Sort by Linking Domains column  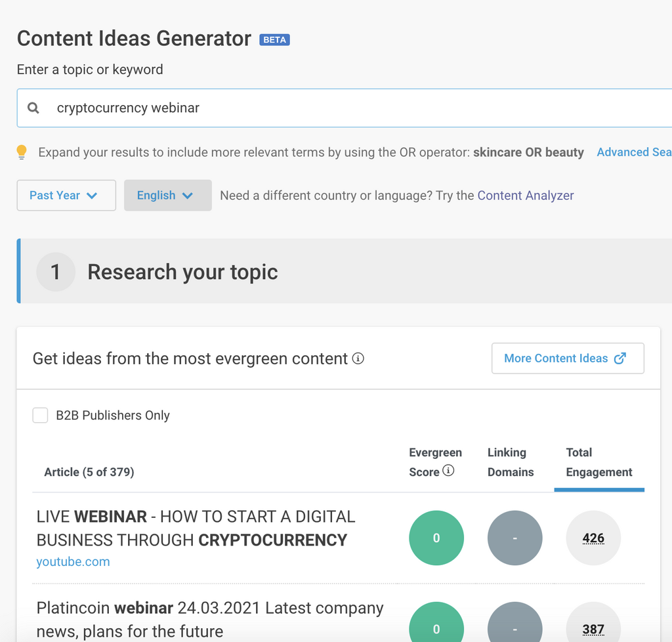511,462
